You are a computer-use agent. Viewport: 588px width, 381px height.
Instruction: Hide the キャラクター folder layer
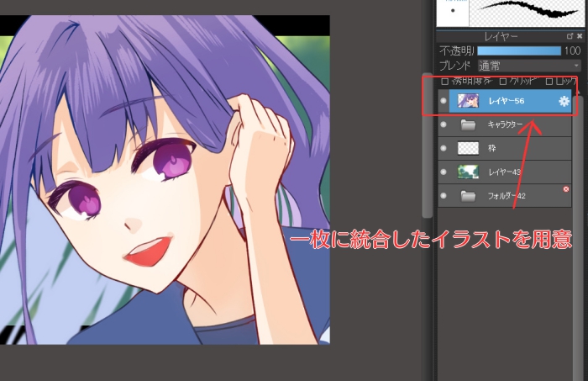click(444, 124)
